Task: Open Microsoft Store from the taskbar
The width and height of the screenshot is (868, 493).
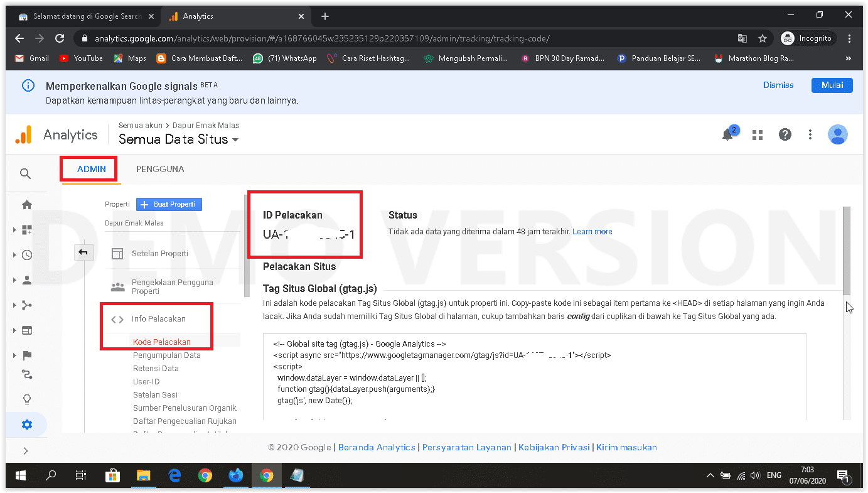Action: point(112,475)
